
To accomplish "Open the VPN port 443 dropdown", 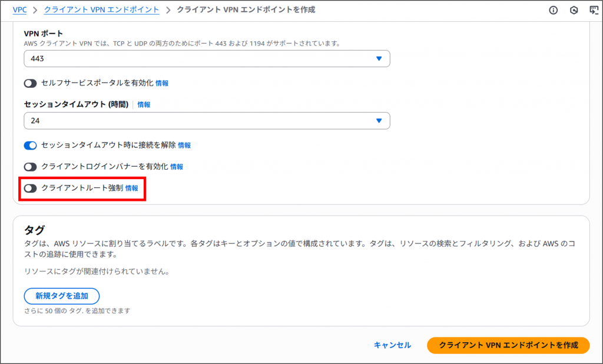I will pyautogui.click(x=206, y=59).
